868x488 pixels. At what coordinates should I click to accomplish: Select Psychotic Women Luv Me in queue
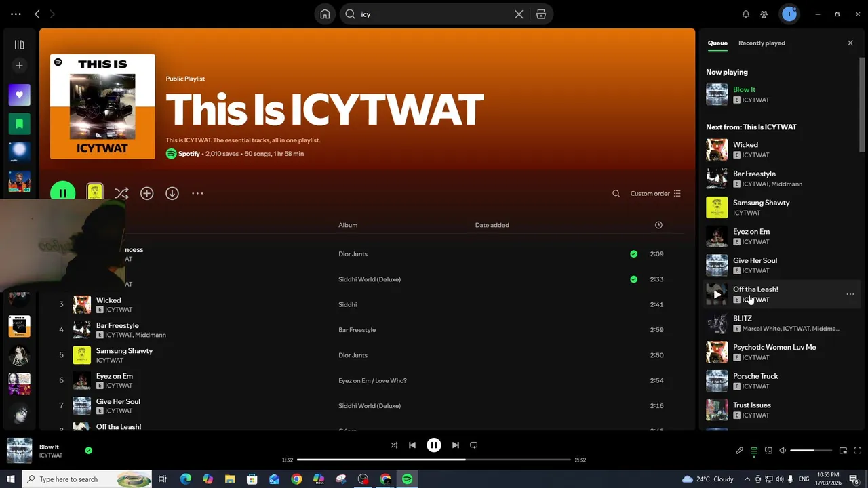(x=780, y=352)
